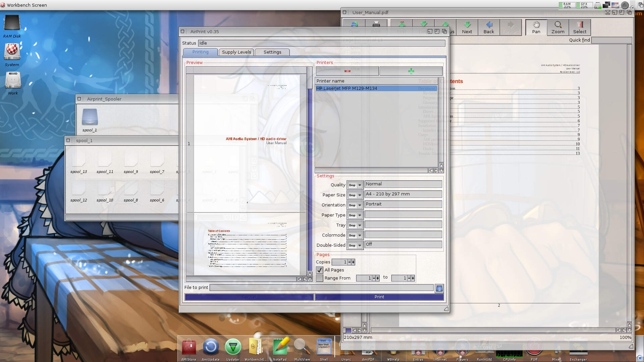Click the disabled Cancel button
The image size is (644, 362).
pyautogui.click(x=249, y=297)
